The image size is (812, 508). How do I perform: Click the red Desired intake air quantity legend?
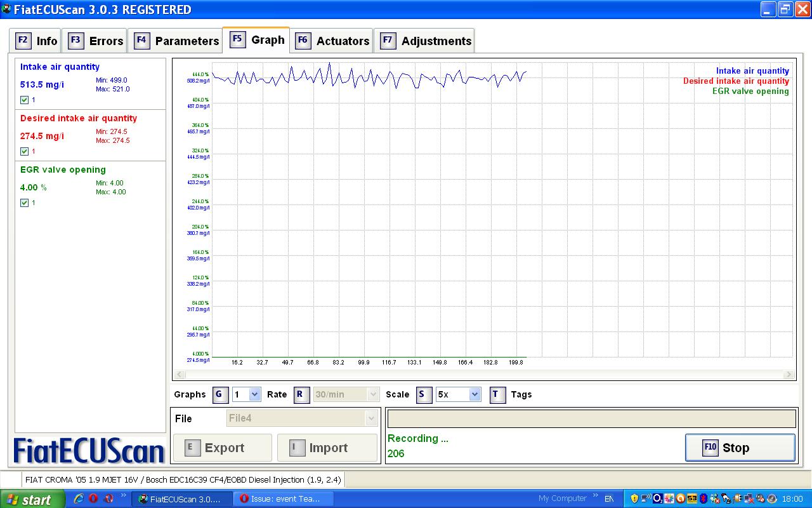(736, 81)
